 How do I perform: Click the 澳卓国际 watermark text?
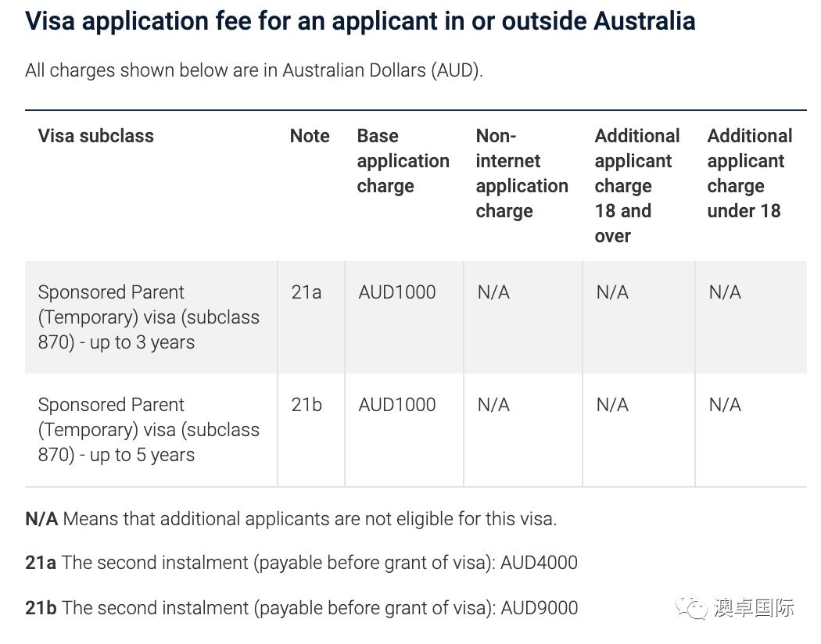(754, 607)
